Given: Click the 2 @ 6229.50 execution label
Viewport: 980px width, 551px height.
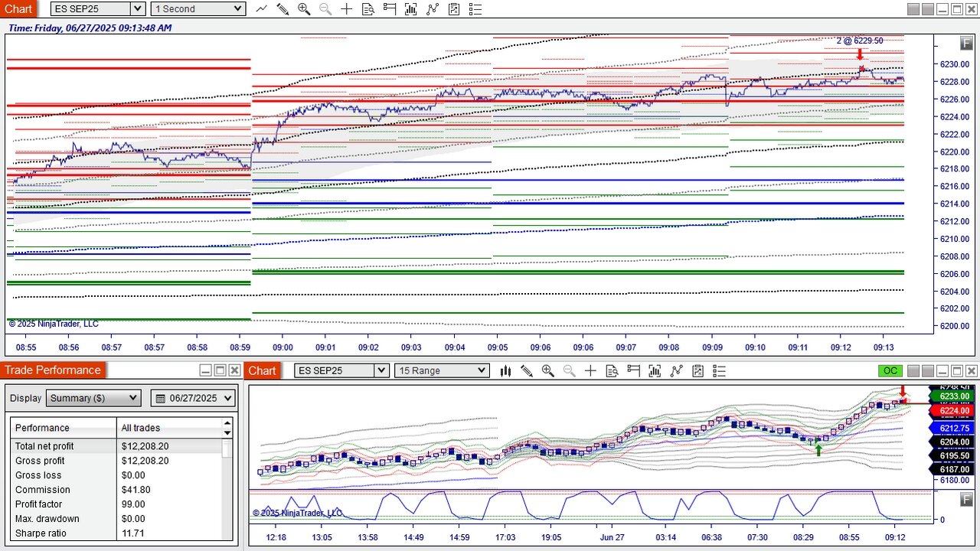Looking at the screenshot, I should coord(860,41).
